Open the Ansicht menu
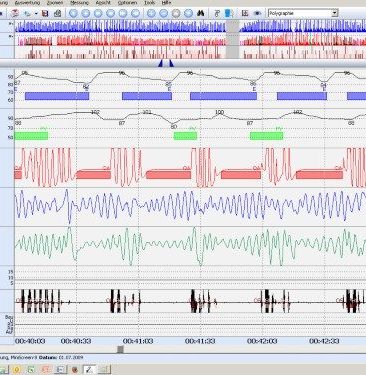The width and height of the screenshot is (366, 375). (x=103, y=2)
